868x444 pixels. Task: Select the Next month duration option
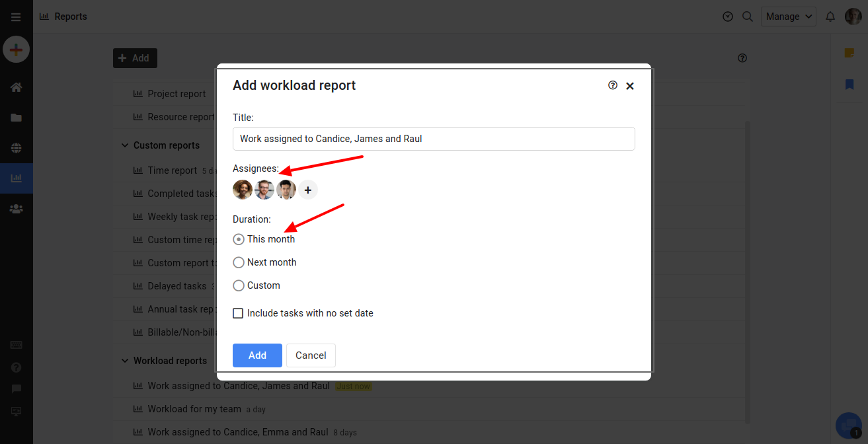pos(238,262)
